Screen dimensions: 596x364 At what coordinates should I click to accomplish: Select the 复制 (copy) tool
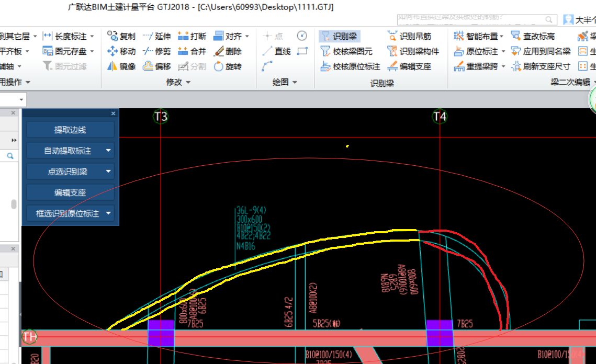click(121, 36)
